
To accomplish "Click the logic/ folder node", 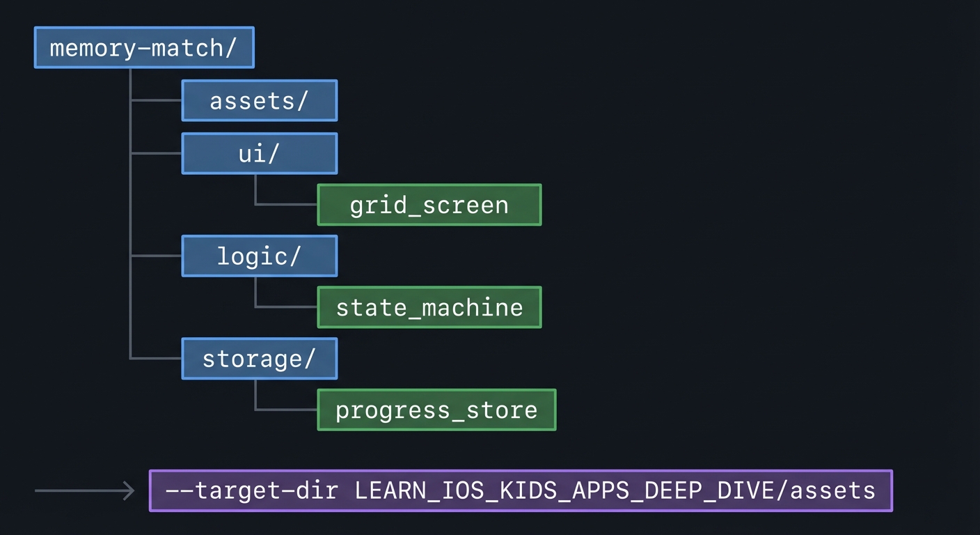I will tap(259, 256).
